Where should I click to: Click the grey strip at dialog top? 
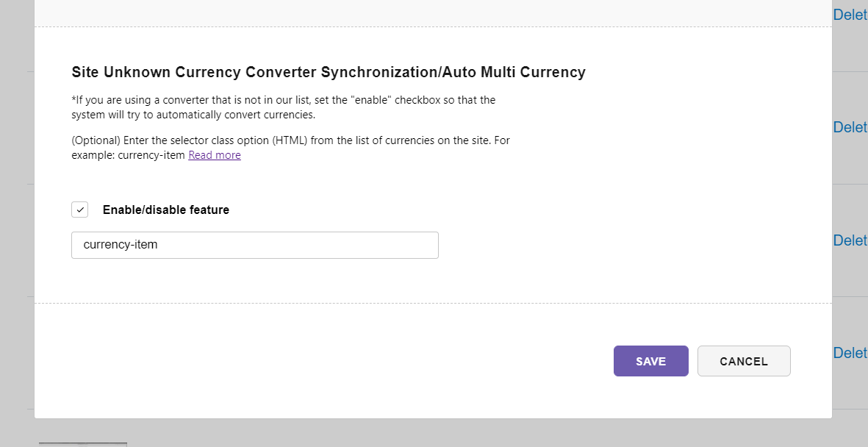[x=433, y=12]
